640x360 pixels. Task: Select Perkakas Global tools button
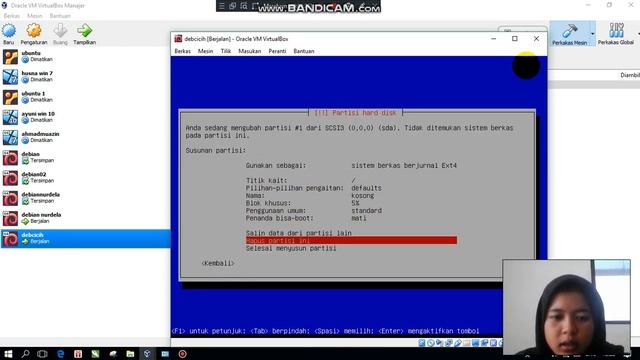click(x=616, y=34)
